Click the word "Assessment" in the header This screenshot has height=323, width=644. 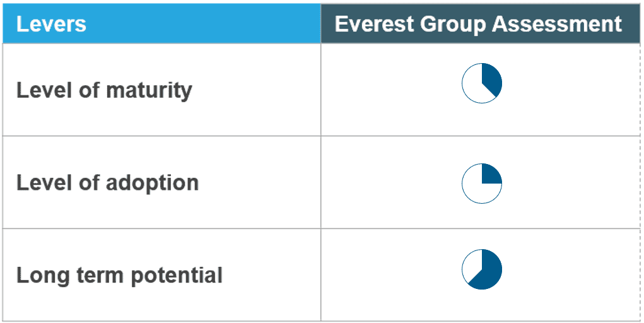(x=557, y=24)
